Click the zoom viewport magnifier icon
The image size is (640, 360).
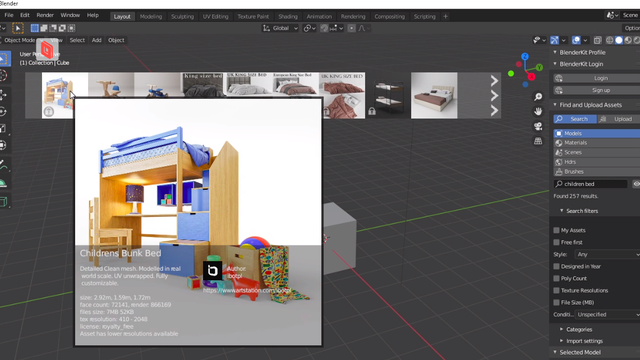[x=538, y=97]
